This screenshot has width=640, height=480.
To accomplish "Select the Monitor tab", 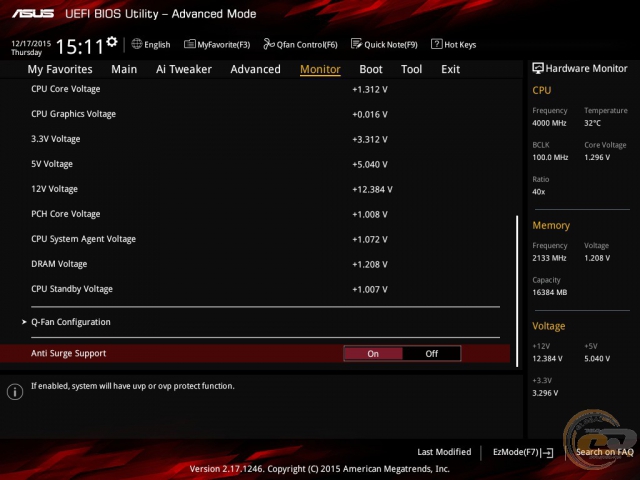I will [320, 69].
